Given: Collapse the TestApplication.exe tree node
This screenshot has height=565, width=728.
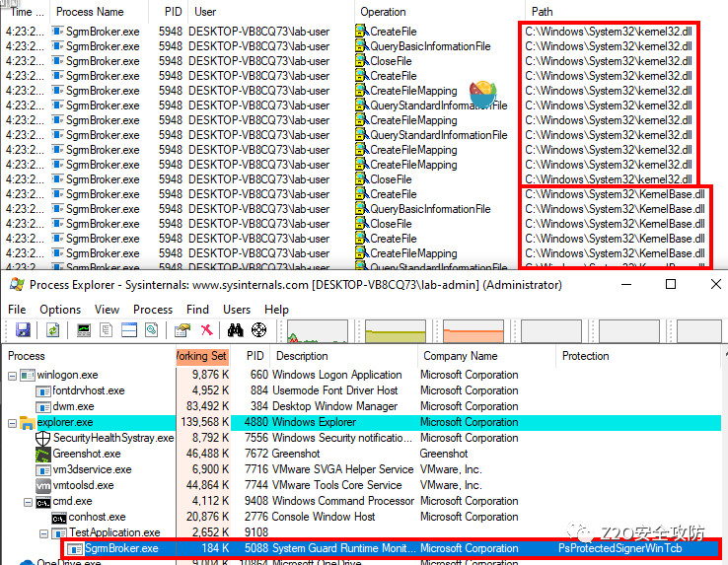Looking at the screenshot, I should 44,533.
